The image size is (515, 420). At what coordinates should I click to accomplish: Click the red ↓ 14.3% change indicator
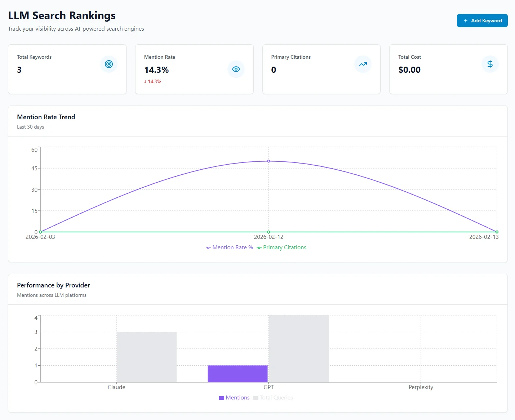tap(152, 81)
